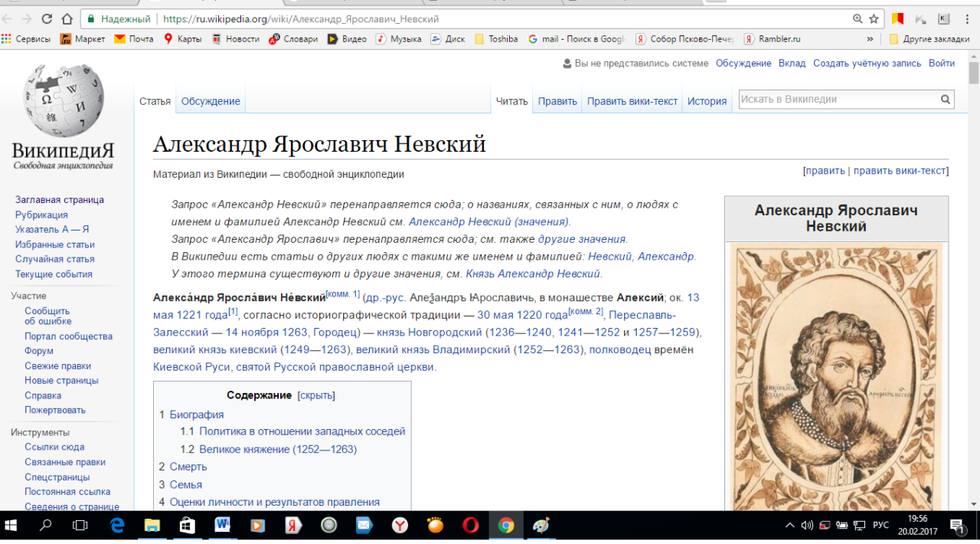Open the Rambler.ru bookmark
This screenshot has width=980, height=544.
[772, 39]
